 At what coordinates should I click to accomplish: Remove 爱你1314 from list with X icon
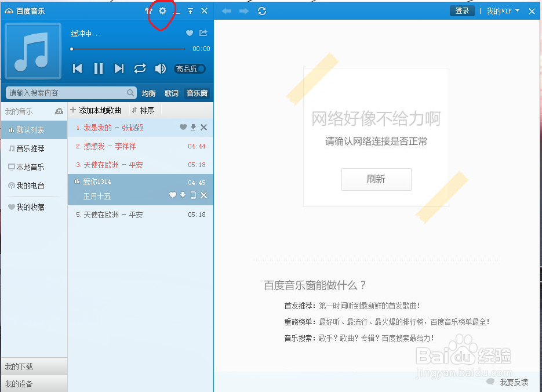pos(204,195)
